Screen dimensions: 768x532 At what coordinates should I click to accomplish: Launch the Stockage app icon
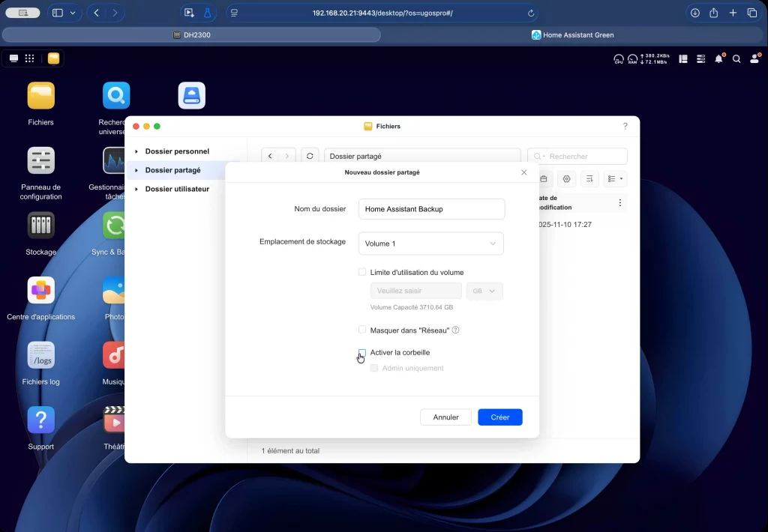[x=41, y=226]
